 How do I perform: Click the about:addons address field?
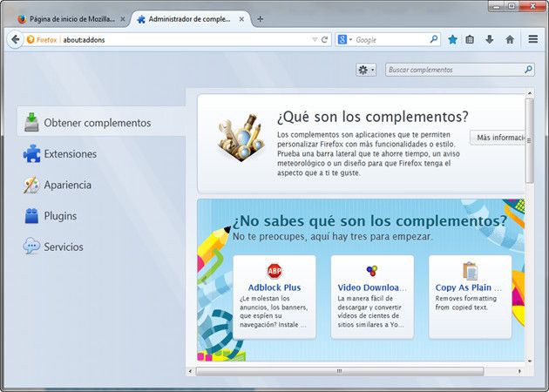pos(186,39)
